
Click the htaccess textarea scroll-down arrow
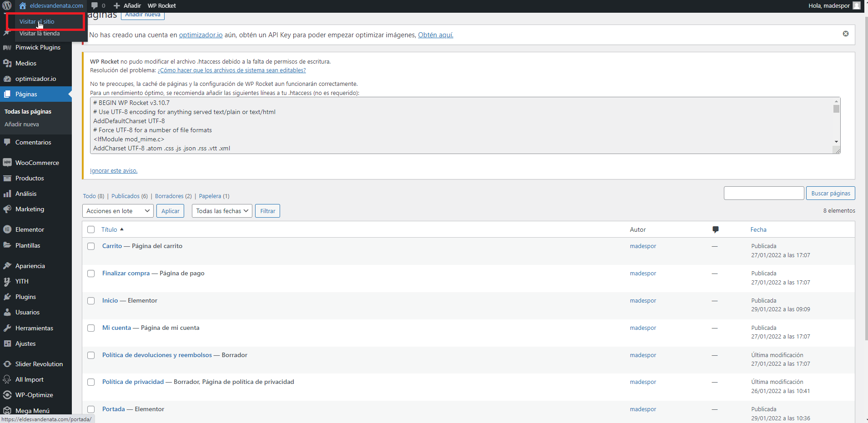click(836, 142)
